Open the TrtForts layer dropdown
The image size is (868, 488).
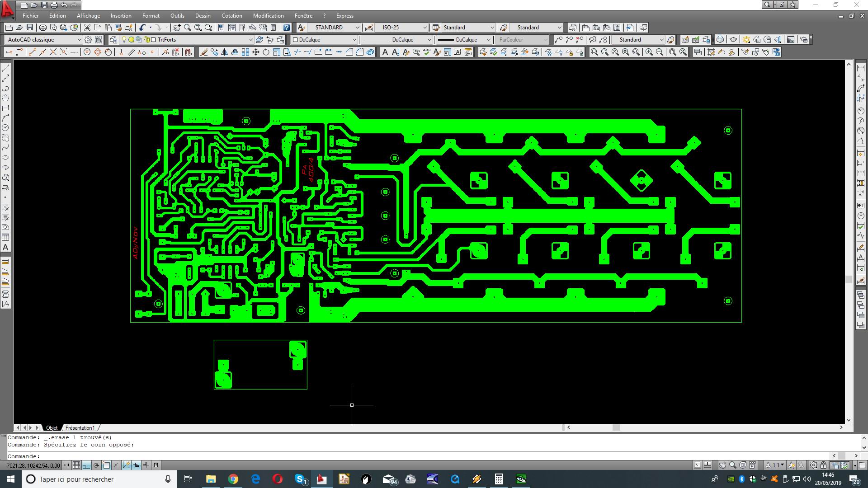point(250,40)
